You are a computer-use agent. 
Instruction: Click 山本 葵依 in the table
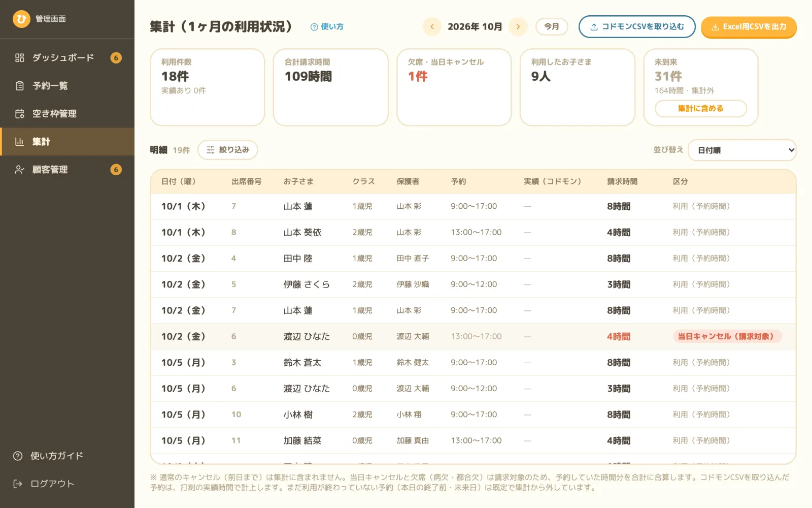(x=302, y=232)
